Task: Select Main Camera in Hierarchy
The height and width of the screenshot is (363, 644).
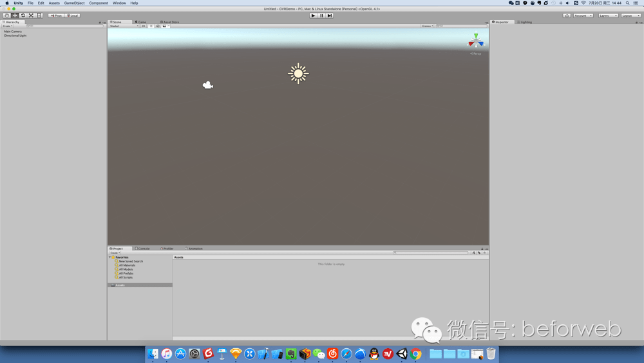Action: tap(13, 31)
